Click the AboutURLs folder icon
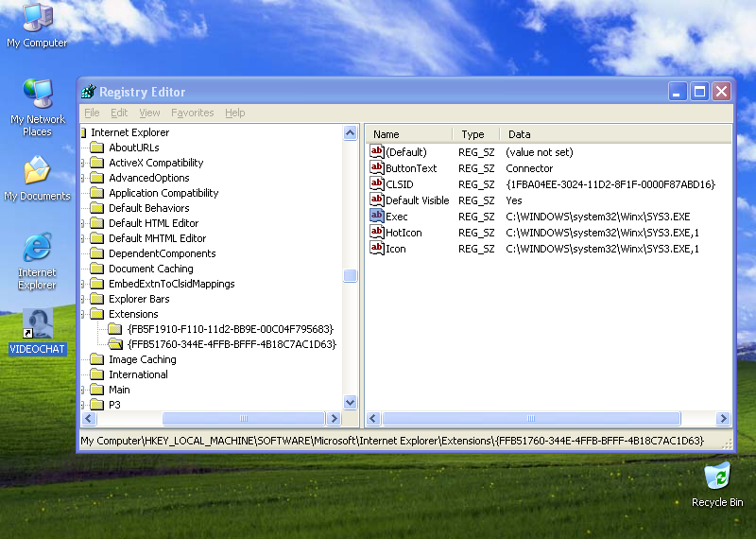 coord(97,148)
